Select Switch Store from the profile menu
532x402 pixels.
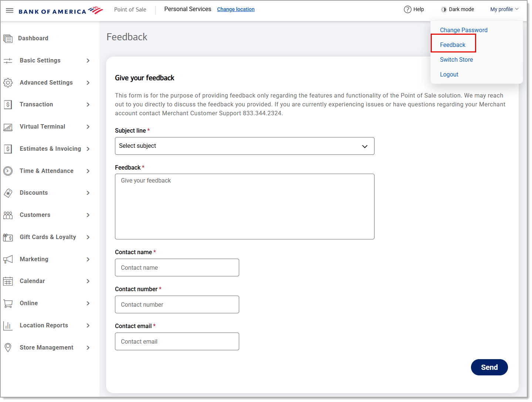[x=456, y=59]
